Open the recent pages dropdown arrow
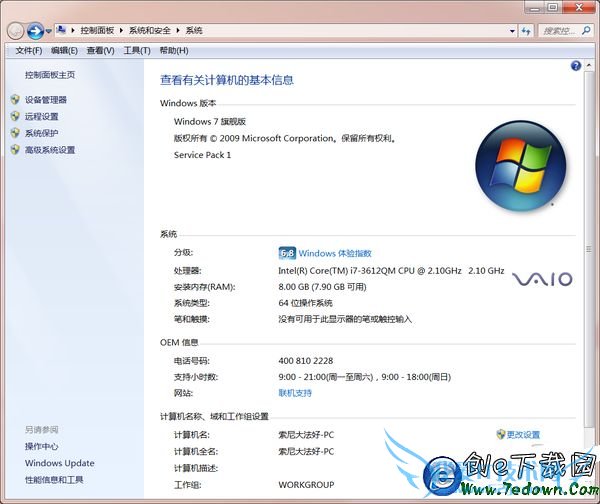This screenshot has width=600, height=504. (x=49, y=31)
